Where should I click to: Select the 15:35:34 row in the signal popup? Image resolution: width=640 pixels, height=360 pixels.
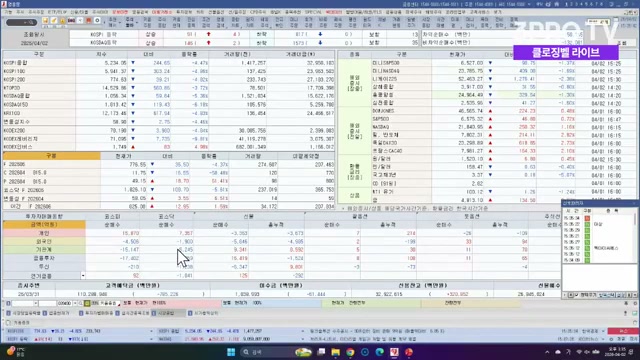click(598, 218)
